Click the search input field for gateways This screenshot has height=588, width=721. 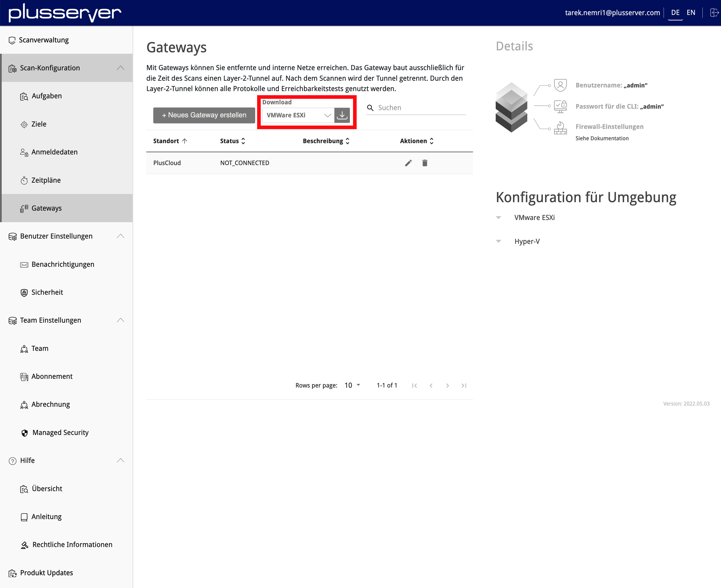point(419,108)
